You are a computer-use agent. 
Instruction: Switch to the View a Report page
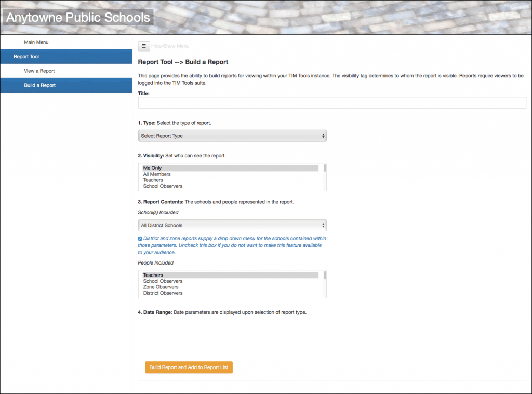pyautogui.click(x=39, y=70)
